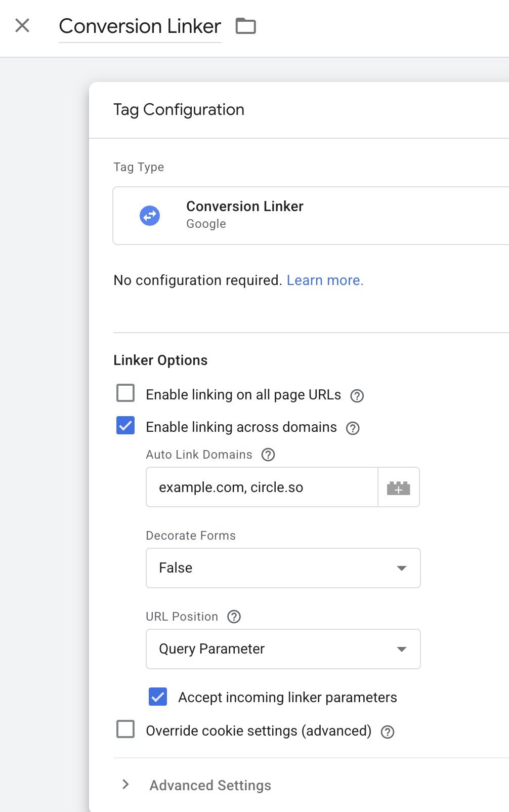The image size is (509, 812).
Task: Close the tag editor with the X
Action: (22, 25)
